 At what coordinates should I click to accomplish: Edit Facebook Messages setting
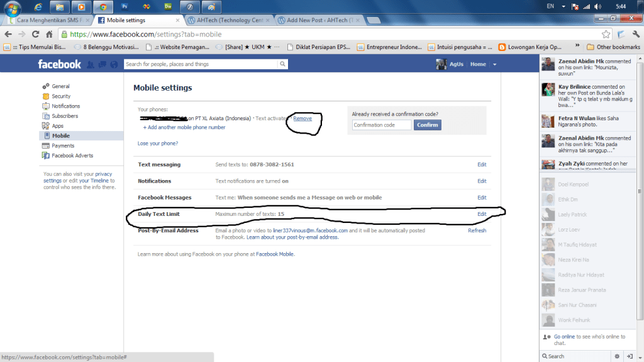[482, 198]
